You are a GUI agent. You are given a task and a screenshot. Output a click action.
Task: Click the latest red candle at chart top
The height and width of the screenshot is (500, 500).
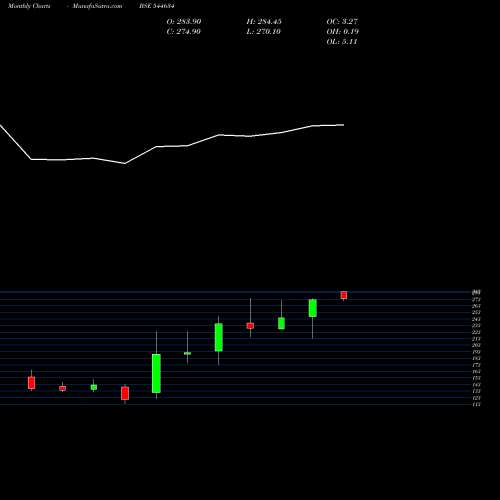pos(344,295)
